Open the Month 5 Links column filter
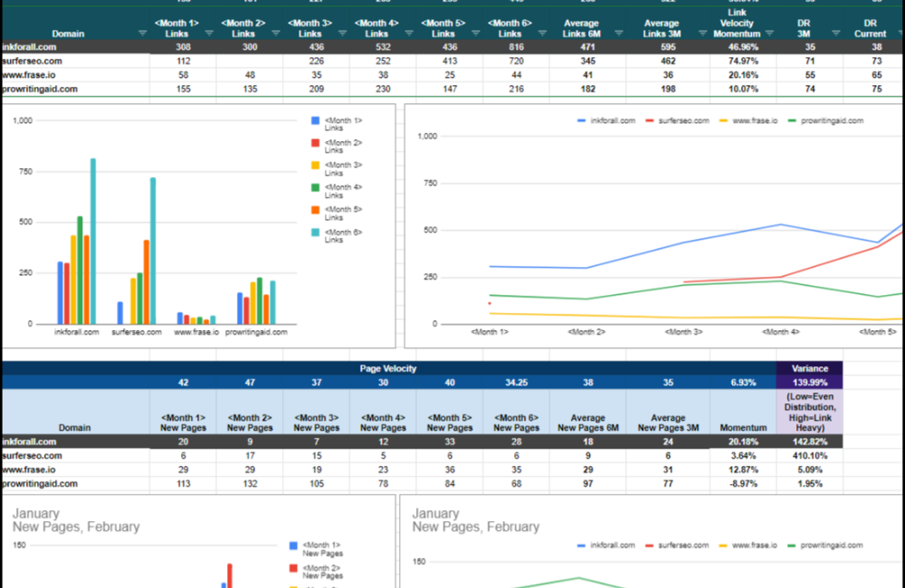 click(x=476, y=33)
